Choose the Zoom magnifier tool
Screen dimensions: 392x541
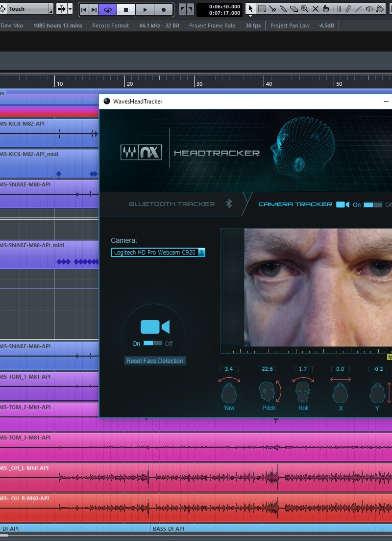click(304, 8)
